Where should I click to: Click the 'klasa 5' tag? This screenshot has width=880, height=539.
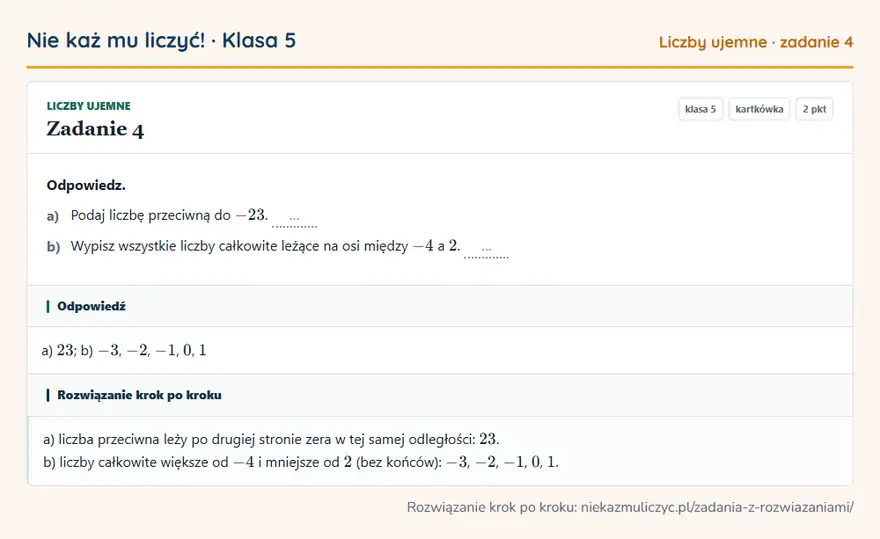tap(700, 109)
